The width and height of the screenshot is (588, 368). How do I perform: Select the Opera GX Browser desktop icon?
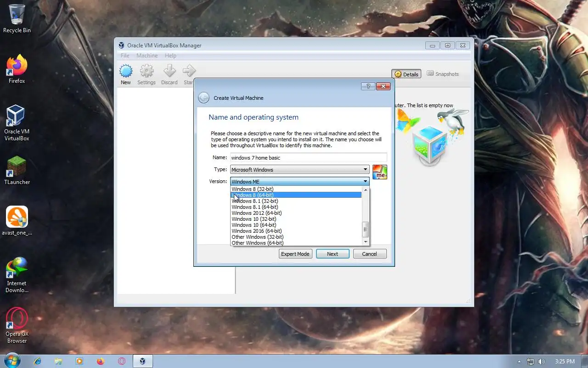pos(17,325)
